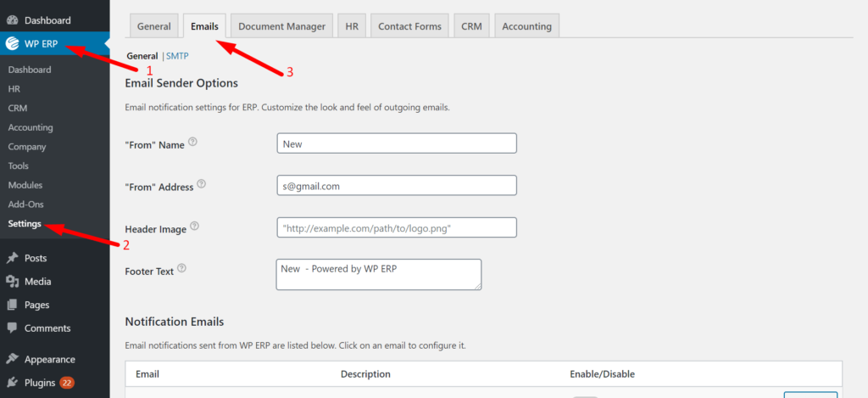Viewport: 868px width, 398px height.
Task: Click the WP ERP globe icon
Action: [13, 44]
